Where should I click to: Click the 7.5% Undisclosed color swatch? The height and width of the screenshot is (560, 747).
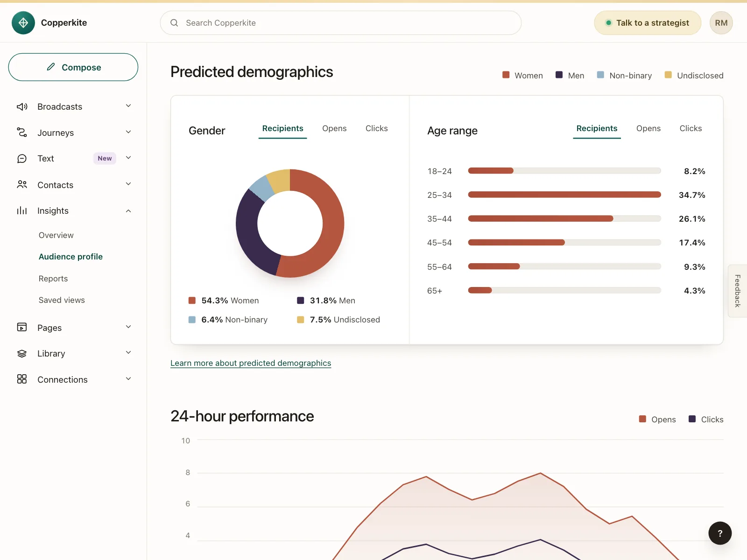click(301, 320)
